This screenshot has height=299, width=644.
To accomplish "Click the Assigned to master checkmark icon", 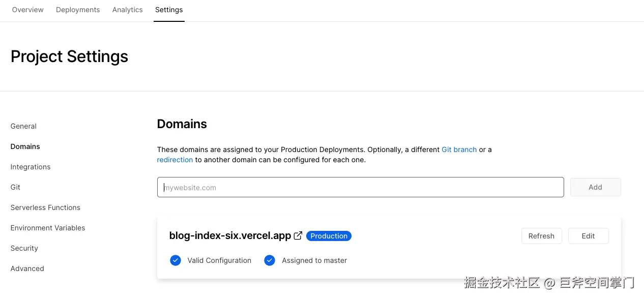I will tap(270, 260).
